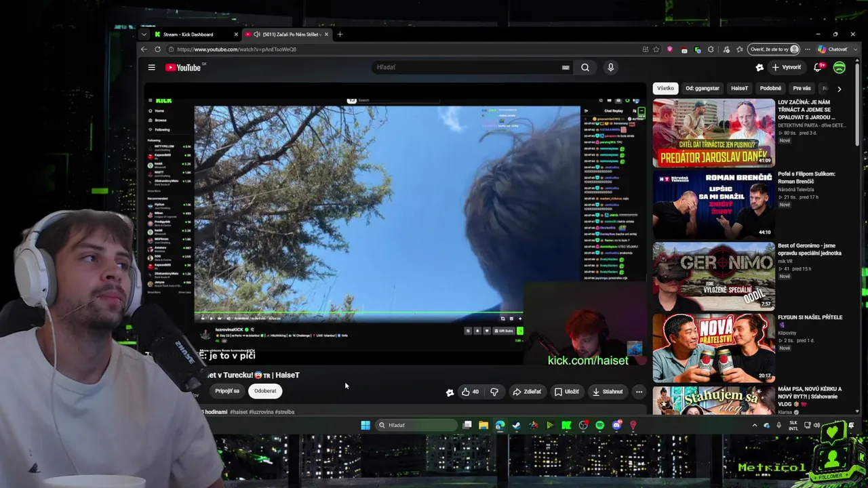Open the Predátor Jaroslav Daněk video thumbnail
Image resolution: width=868 pixels, height=488 pixels.
[x=713, y=133]
